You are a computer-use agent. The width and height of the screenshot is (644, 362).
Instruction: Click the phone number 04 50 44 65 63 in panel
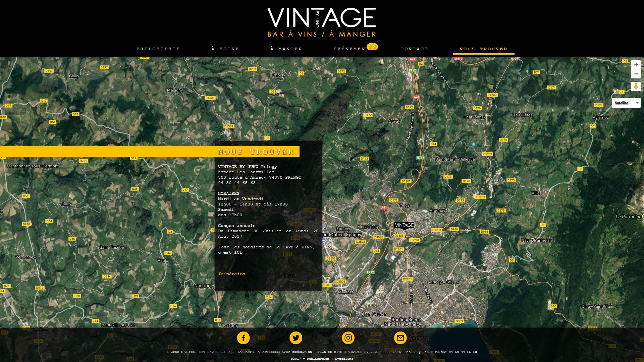click(x=237, y=183)
